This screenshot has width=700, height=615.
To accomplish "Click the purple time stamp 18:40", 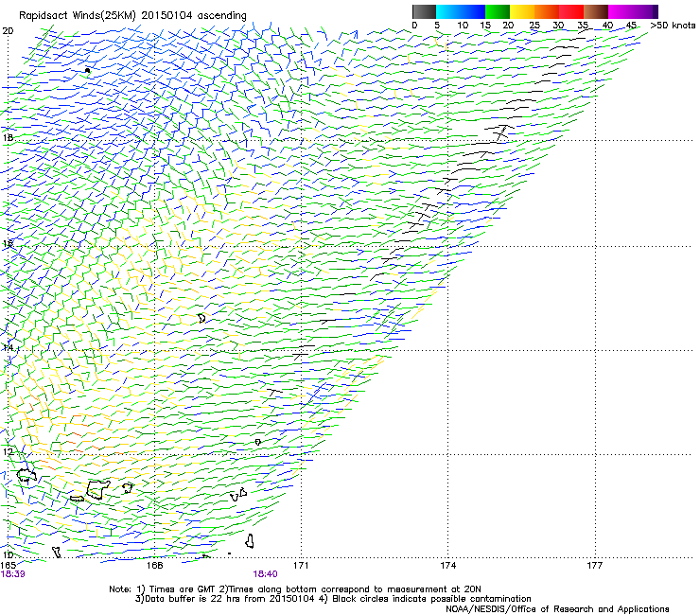I will [x=265, y=574].
